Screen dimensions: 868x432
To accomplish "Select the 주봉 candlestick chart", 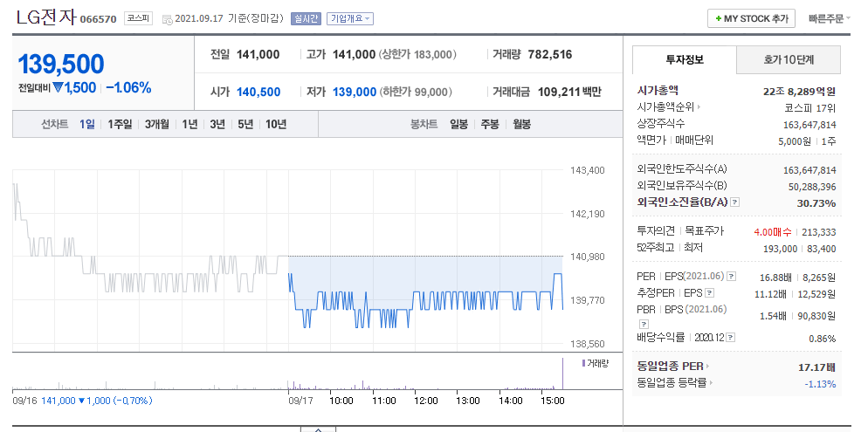I will tap(490, 125).
